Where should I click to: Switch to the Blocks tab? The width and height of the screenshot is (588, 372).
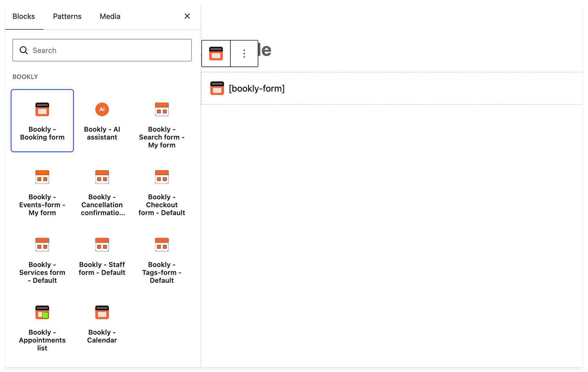(x=24, y=16)
